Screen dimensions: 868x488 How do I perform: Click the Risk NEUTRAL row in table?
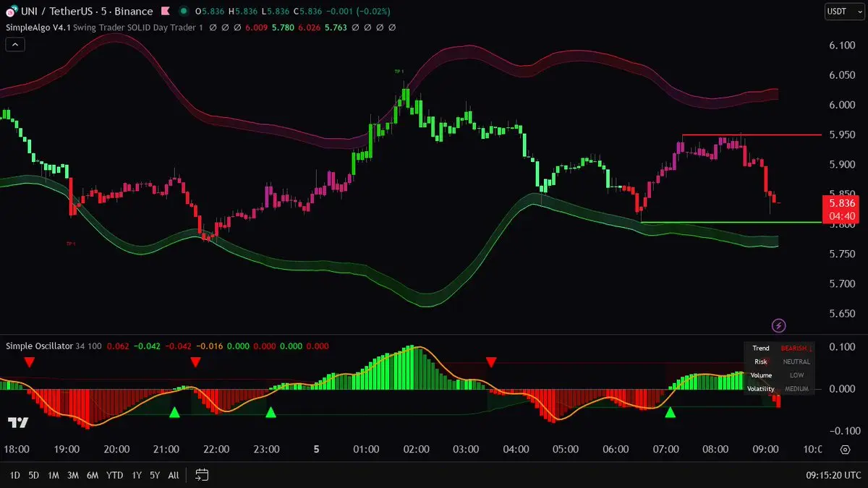(779, 361)
